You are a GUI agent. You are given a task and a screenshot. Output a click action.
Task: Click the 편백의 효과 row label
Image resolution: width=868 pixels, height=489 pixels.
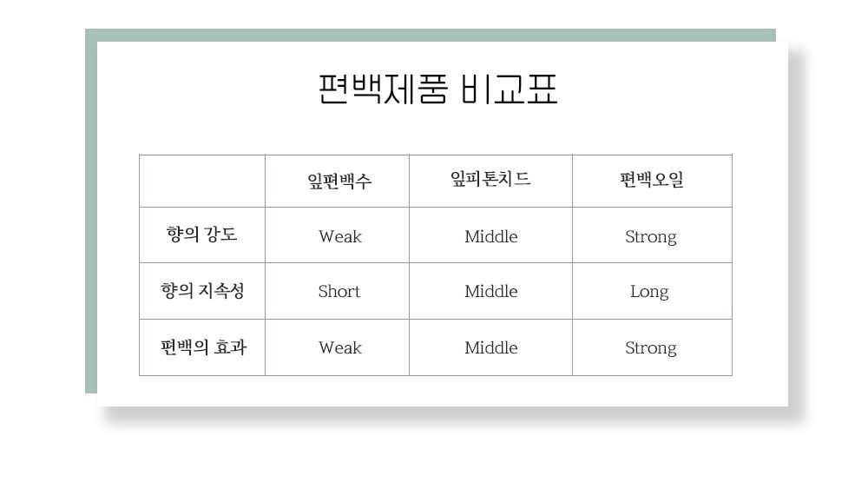click(x=202, y=347)
